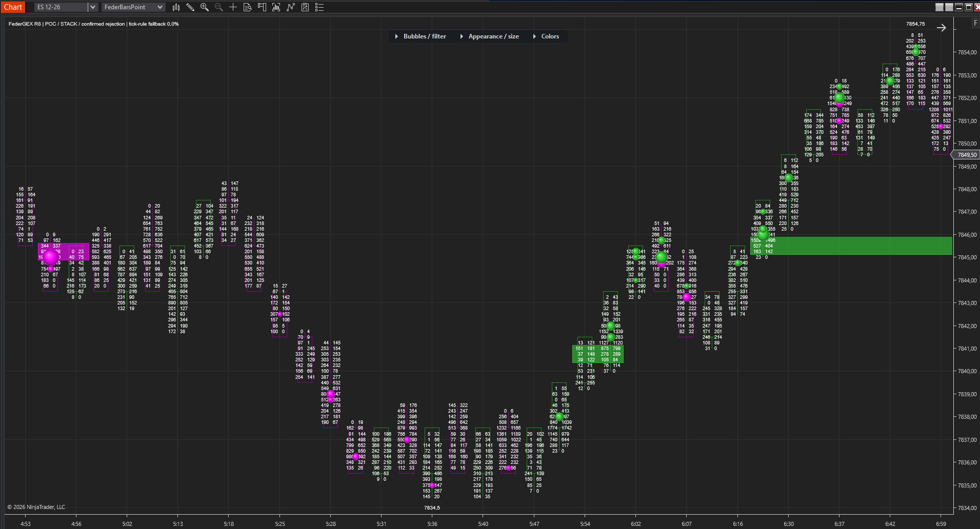This screenshot has width=980, height=529.
Task: Open the bar type candlestick icon
Action: pos(176,7)
